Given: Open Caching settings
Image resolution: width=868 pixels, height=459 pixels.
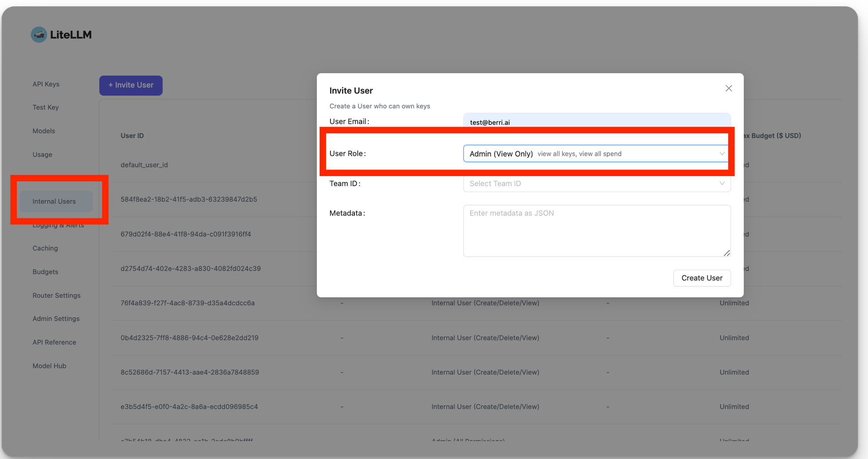Looking at the screenshot, I should pos(45,248).
